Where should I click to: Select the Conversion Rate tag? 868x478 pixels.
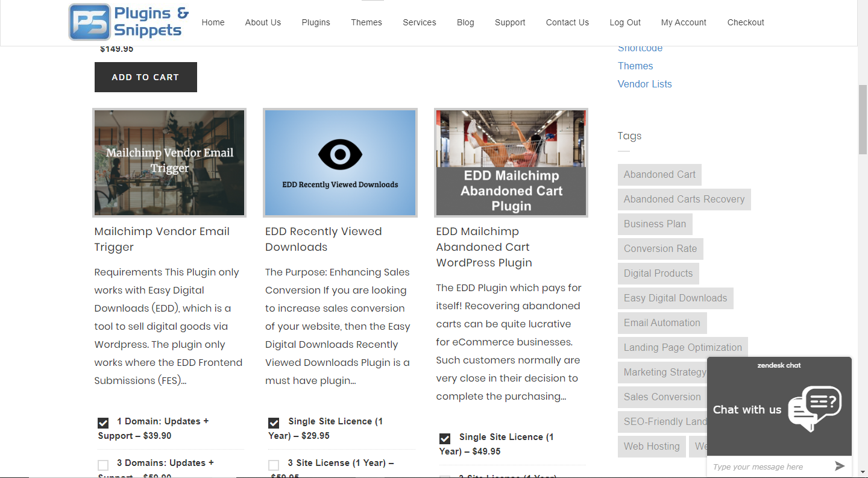661,249
